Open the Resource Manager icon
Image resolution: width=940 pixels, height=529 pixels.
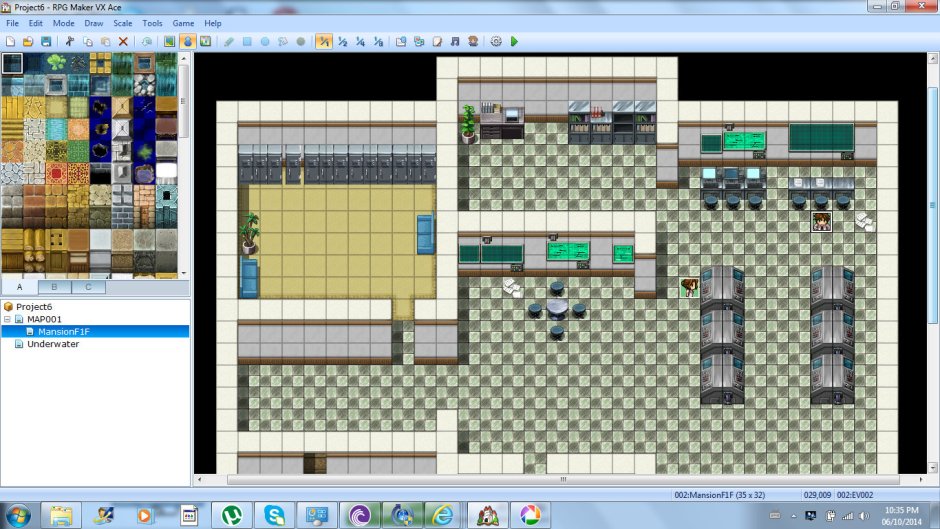coord(419,41)
